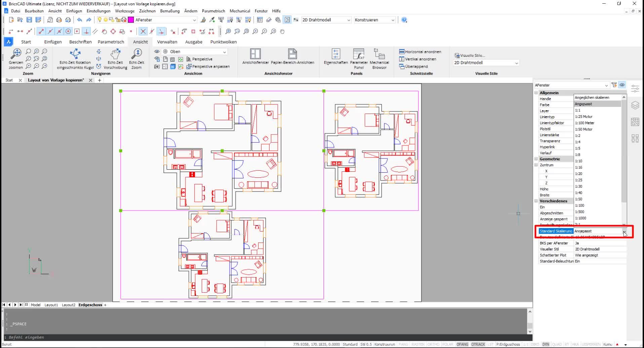The width and height of the screenshot is (644, 348).
Task: Toggle OFANG in the status bar
Action: pyautogui.click(x=462, y=344)
